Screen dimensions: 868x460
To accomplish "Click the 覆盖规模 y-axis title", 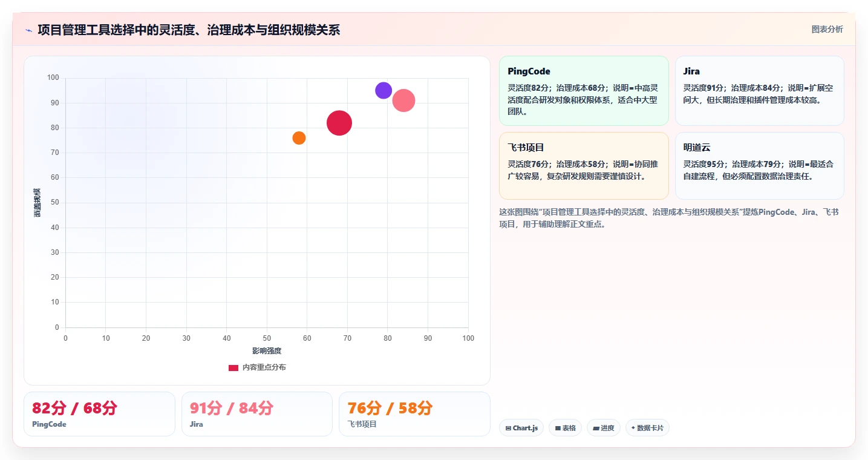I will 38,203.
